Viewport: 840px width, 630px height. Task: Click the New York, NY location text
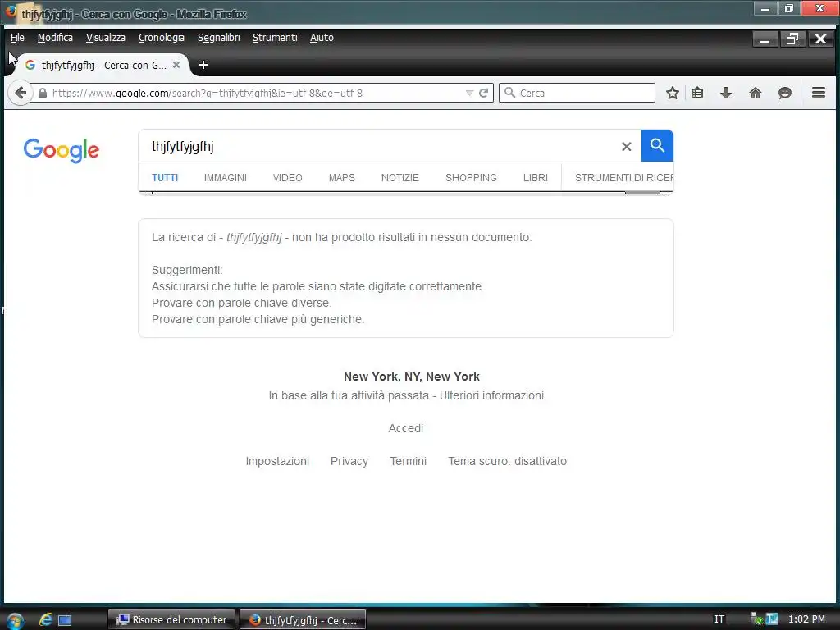click(x=412, y=377)
